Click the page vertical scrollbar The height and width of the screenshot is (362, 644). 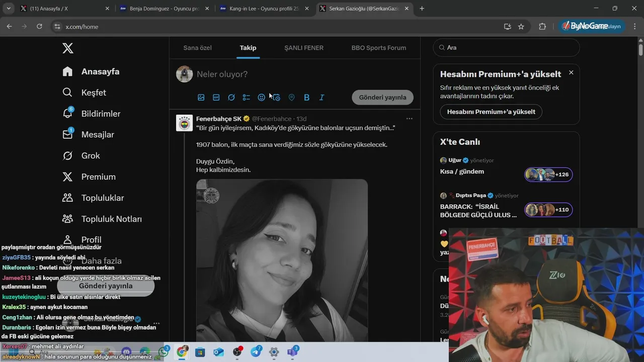point(640,50)
